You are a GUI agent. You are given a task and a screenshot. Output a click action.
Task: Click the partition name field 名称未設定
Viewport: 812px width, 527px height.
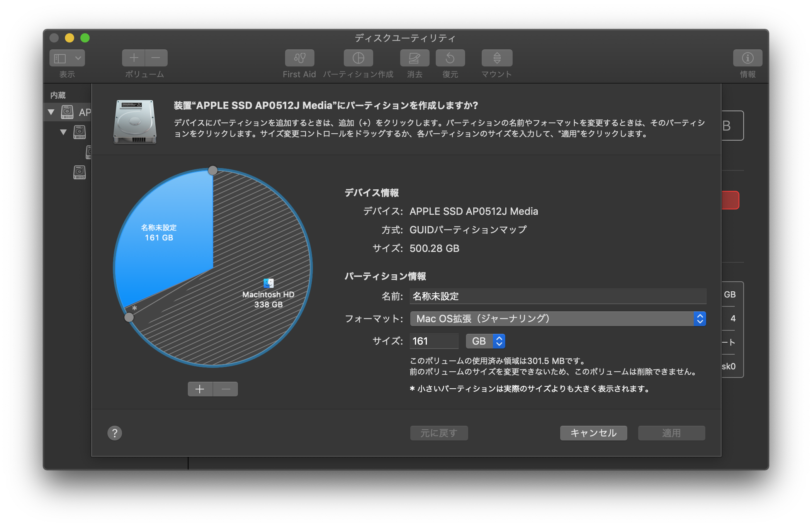pyautogui.click(x=558, y=296)
